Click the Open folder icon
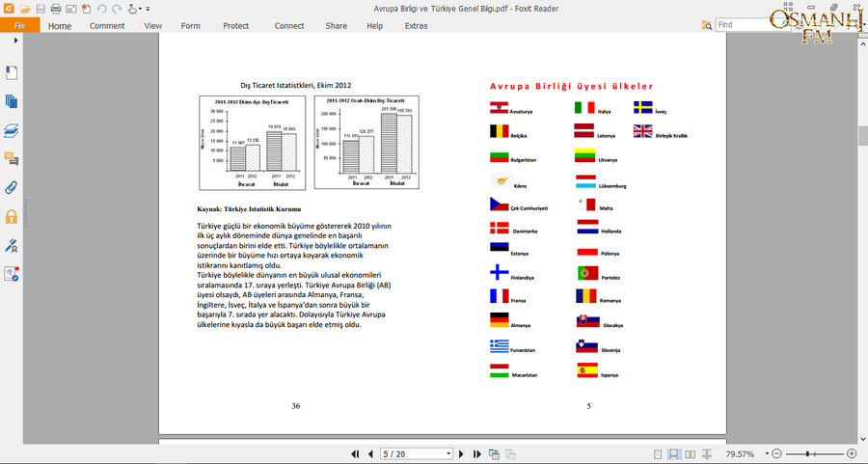868x464 pixels. point(25,9)
